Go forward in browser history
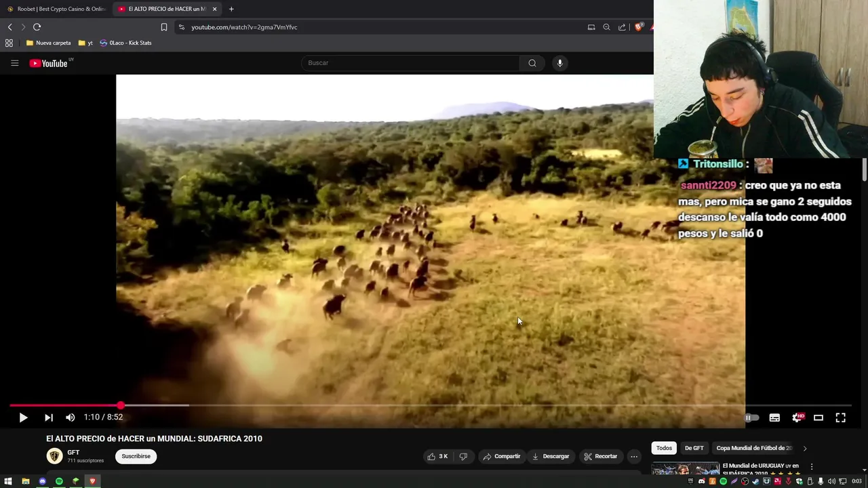This screenshot has height=488, width=868. (x=23, y=27)
